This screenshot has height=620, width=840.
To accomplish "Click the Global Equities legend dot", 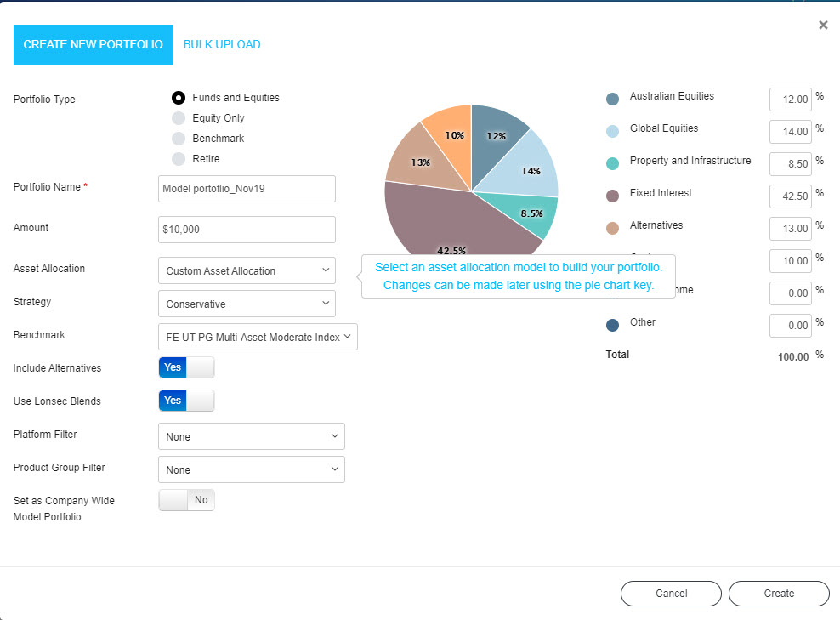I will coord(612,131).
